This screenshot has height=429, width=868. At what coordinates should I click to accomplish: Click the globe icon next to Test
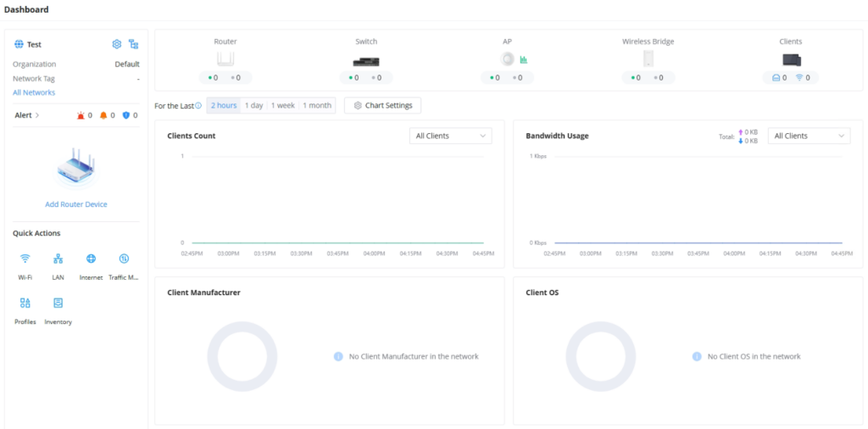(19, 44)
